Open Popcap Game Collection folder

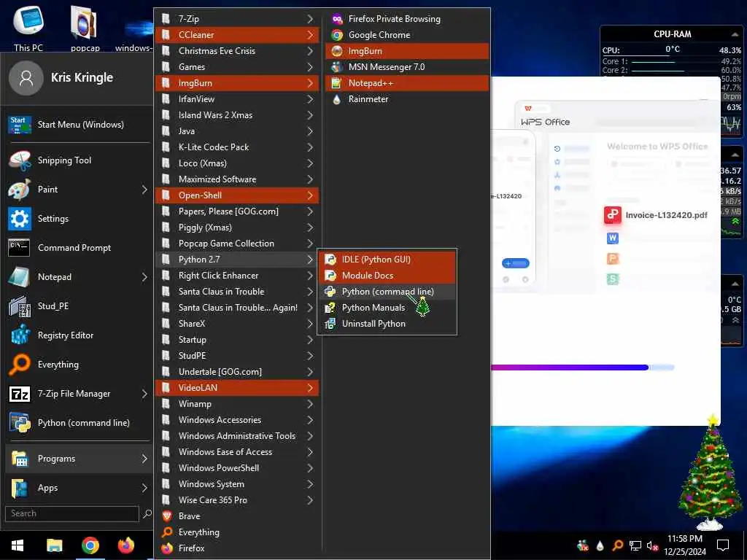coord(237,244)
